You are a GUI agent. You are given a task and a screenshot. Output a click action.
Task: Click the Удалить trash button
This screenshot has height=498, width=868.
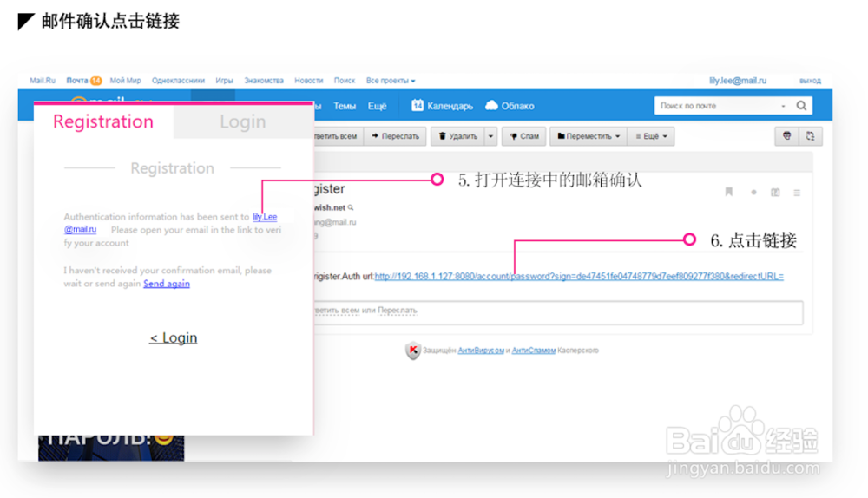point(457,136)
